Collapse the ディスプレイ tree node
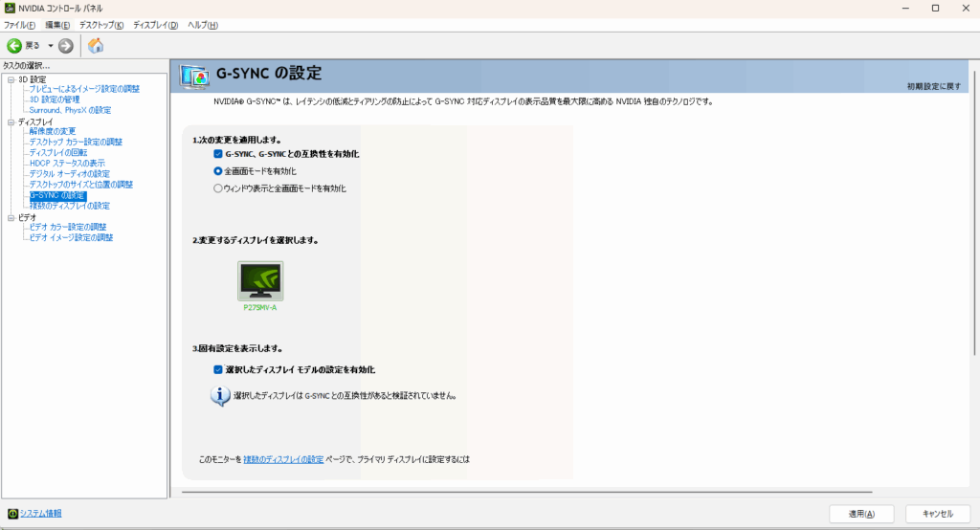980x530 pixels. pos(11,121)
